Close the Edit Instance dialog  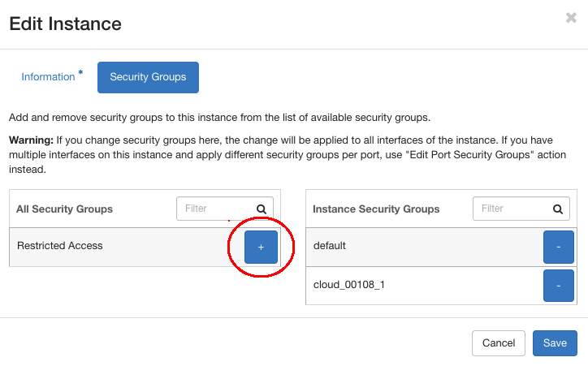pyautogui.click(x=571, y=18)
